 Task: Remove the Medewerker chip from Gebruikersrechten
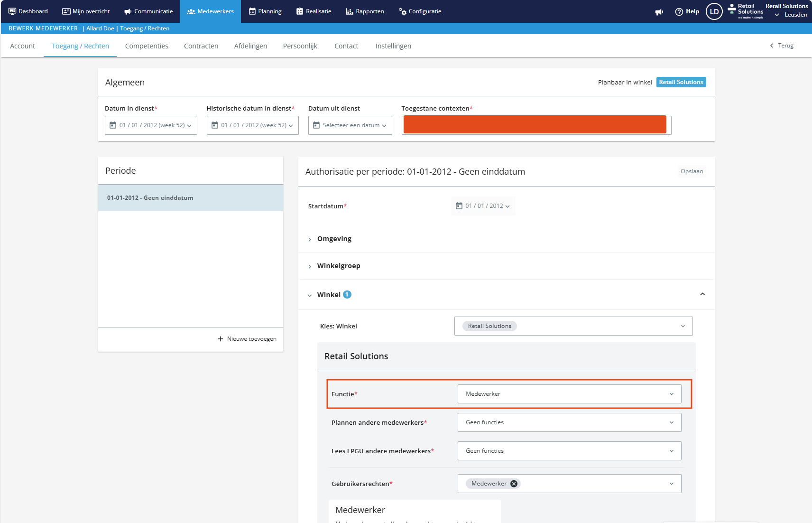pos(514,484)
